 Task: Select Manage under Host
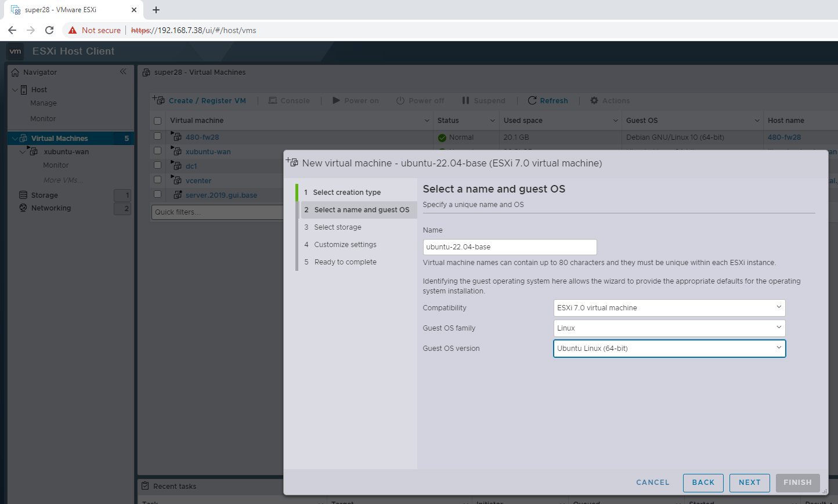click(44, 103)
